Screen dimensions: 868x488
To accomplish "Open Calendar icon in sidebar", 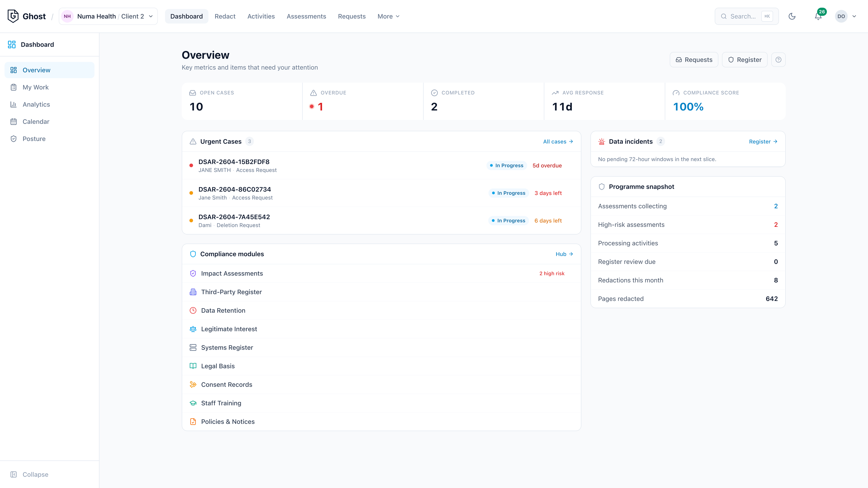I will pos(14,122).
